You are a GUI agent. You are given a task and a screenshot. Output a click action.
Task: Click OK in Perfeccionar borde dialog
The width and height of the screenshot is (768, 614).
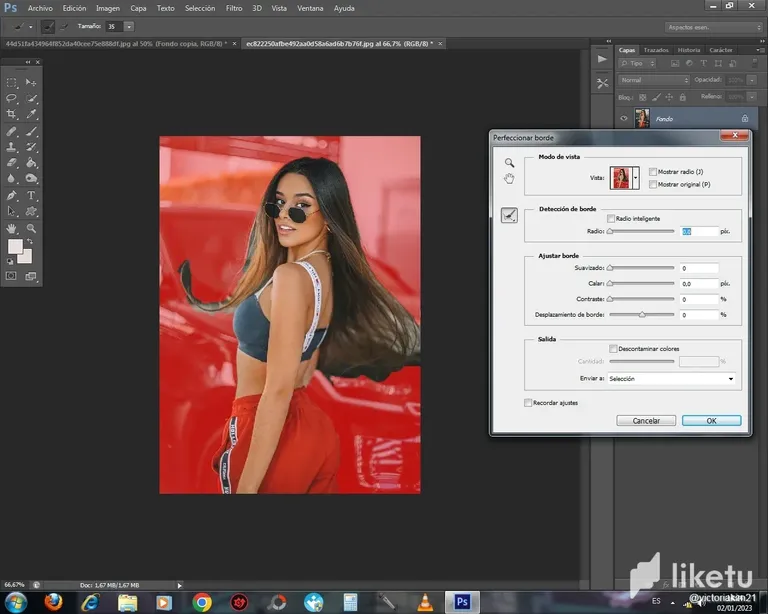tap(711, 421)
